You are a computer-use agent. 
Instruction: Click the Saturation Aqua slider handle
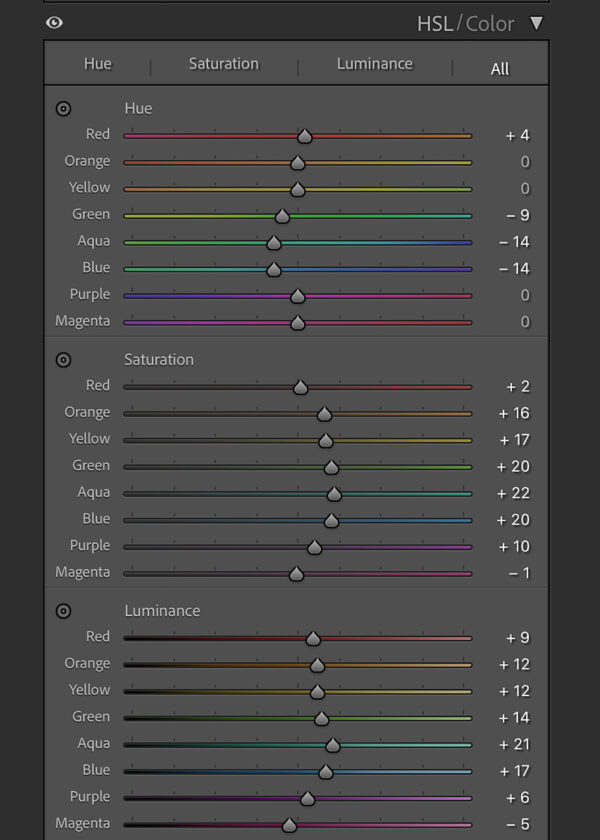tap(334, 494)
